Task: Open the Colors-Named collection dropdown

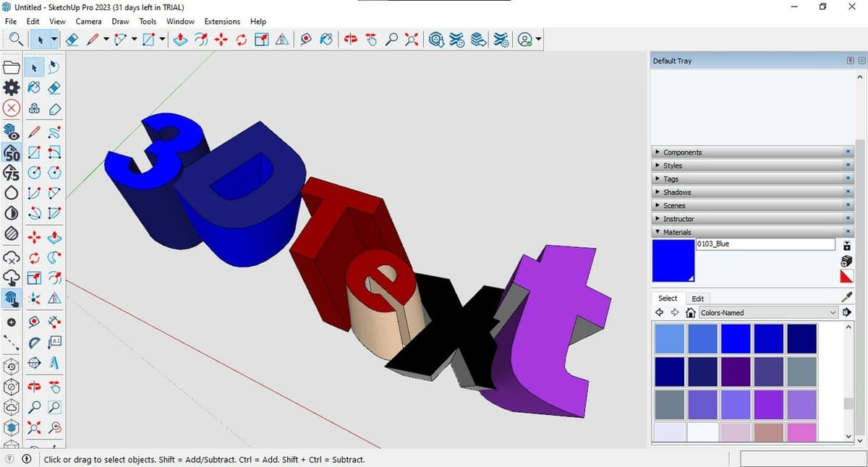Action: [768, 313]
